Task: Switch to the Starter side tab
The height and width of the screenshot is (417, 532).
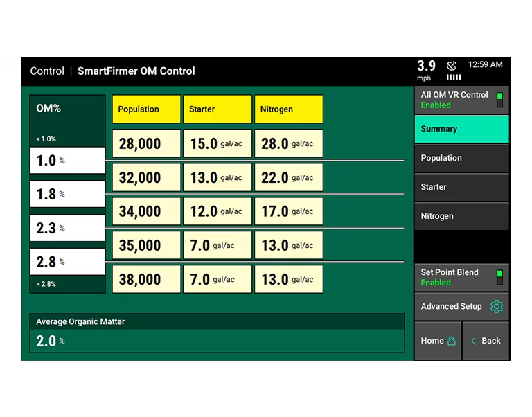Action: pyautogui.click(x=461, y=187)
